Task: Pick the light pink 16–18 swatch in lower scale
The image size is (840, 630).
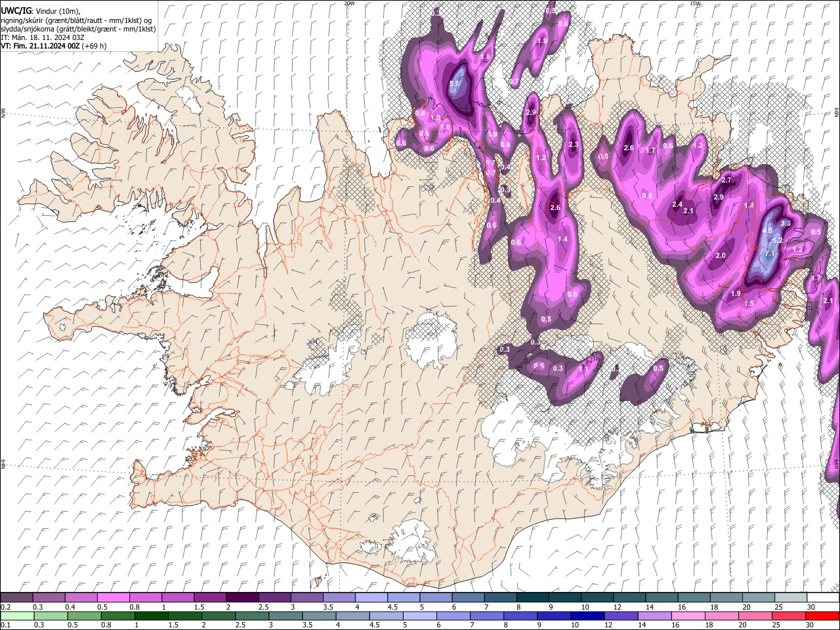Action: point(688,616)
